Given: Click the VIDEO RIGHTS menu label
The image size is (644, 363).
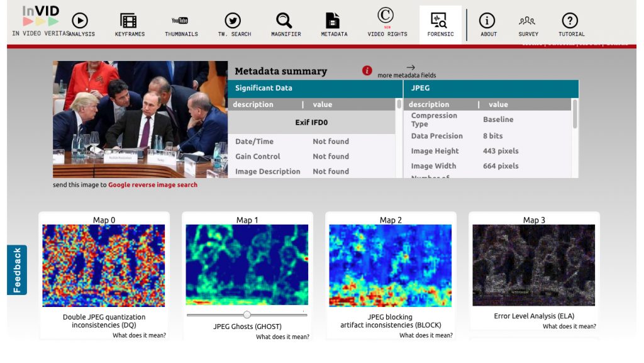Looking at the screenshot, I should 387,34.
